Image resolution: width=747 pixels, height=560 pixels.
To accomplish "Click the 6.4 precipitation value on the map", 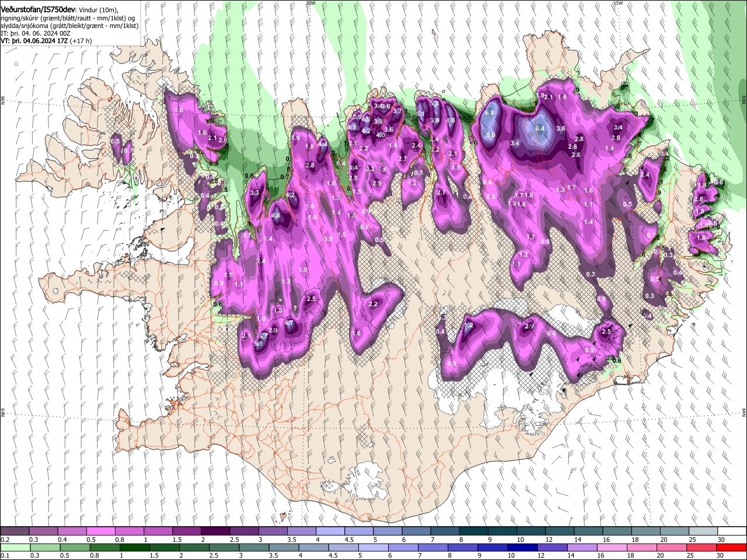I will click(540, 128).
